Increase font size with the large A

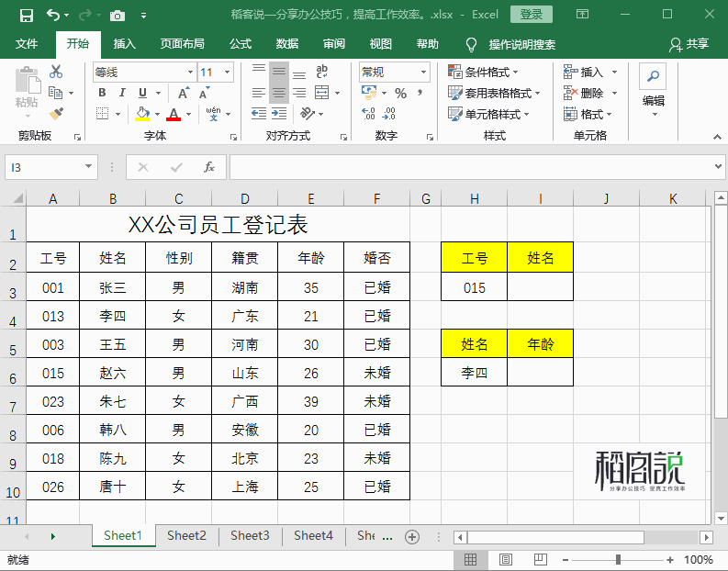coord(184,93)
